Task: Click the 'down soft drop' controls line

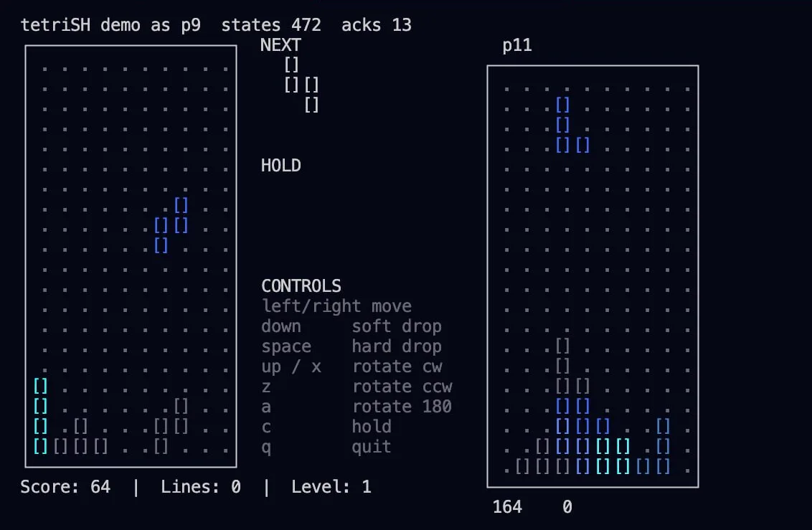Action: click(351, 326)
